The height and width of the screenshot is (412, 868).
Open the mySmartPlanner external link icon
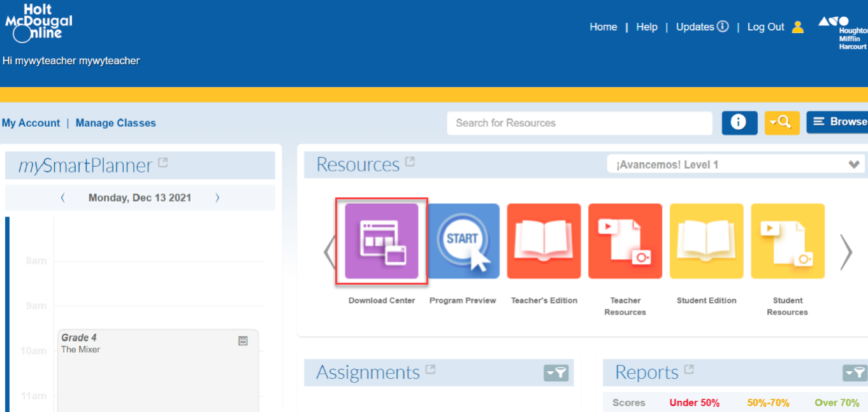pyautogui.click(x=163, y=162)
